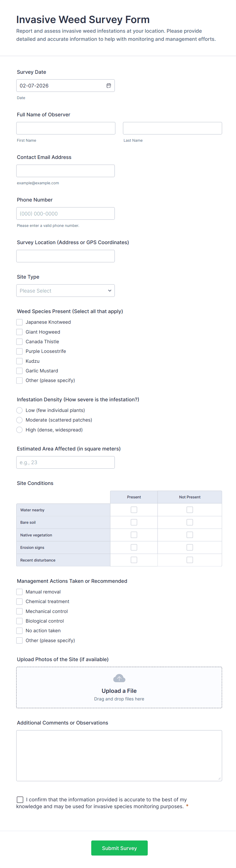
Task: Check the Chemical treatment action
Action: tap(20, 602)
